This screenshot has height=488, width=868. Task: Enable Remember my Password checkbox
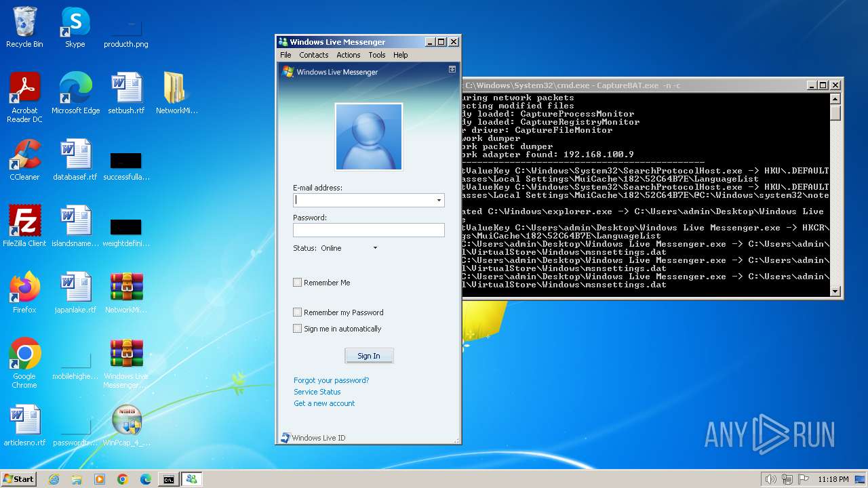[297, 312]
